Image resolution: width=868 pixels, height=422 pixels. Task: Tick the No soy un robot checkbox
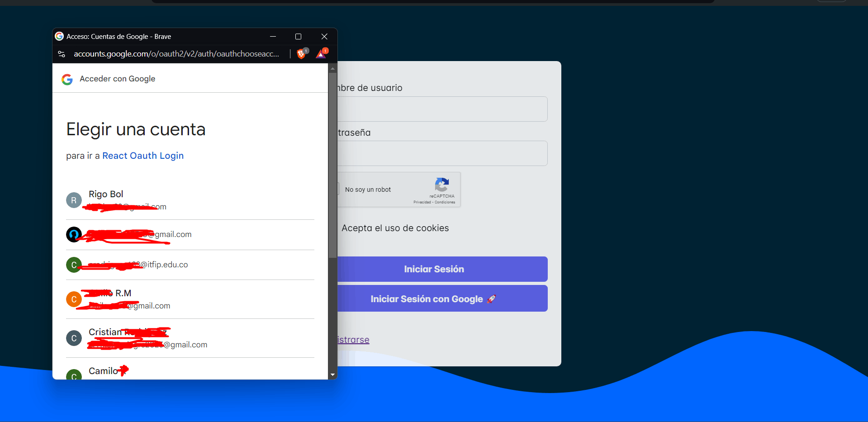[x=338, y=189]
